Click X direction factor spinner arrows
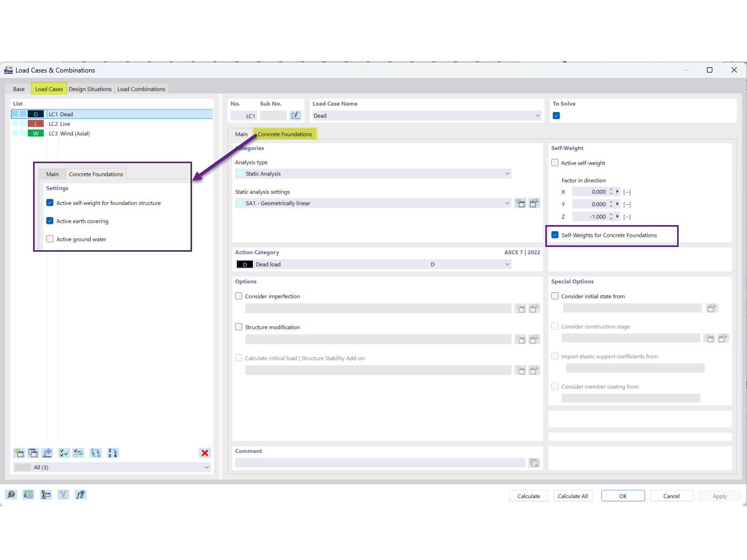Screen dimensions: 747x560 coord(611,191)
